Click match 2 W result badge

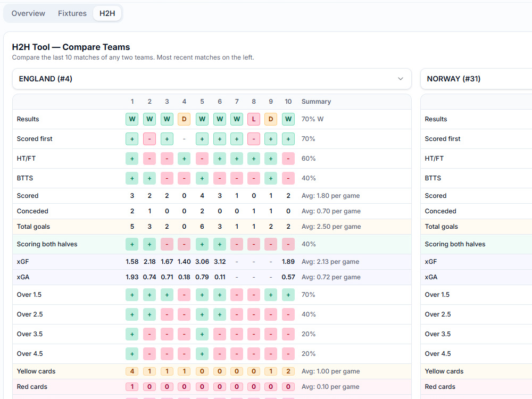149,119
